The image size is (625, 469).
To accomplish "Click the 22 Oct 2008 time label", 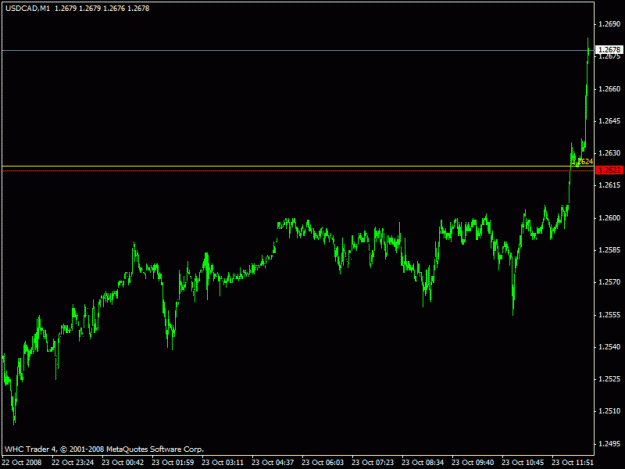I will point(22,463).
